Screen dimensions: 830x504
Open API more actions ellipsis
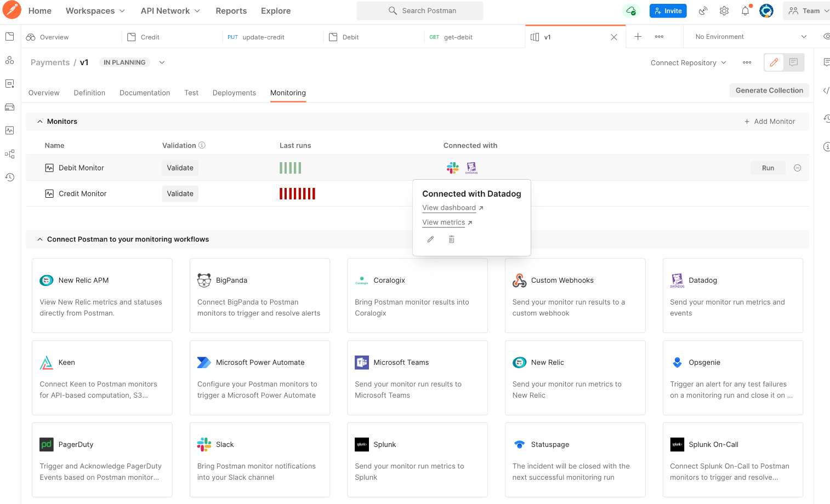pyautogui.click(x=747, y=62)
